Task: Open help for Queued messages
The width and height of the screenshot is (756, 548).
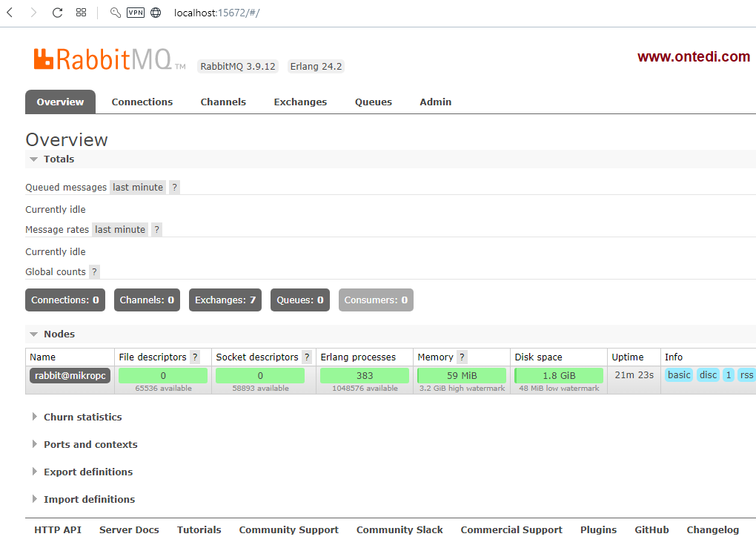Action: click(174, 187)
